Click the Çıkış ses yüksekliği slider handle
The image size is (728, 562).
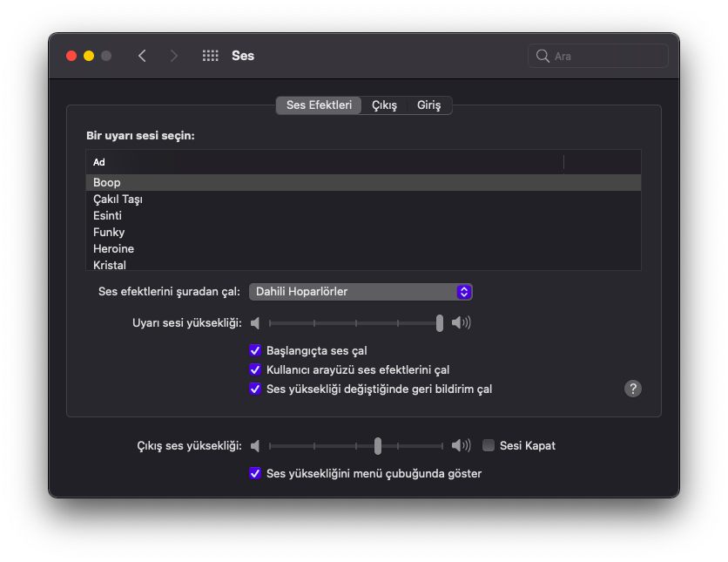[x=377, y=446]
